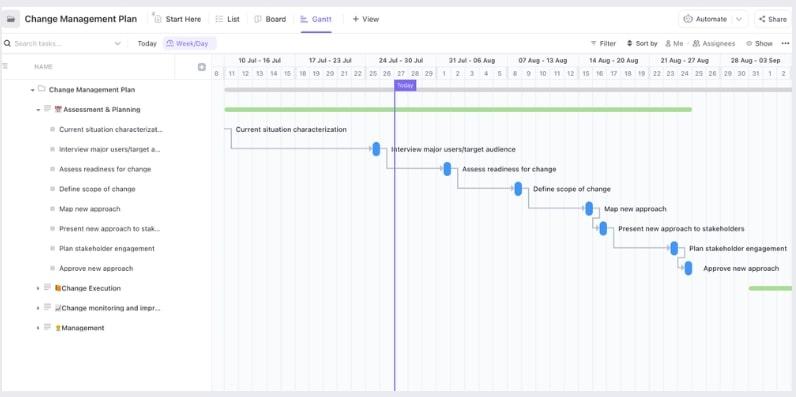This screenshot has width=796, height=397.
Task: Click the Interview major users milestone marker
Action: click(376, 149)
